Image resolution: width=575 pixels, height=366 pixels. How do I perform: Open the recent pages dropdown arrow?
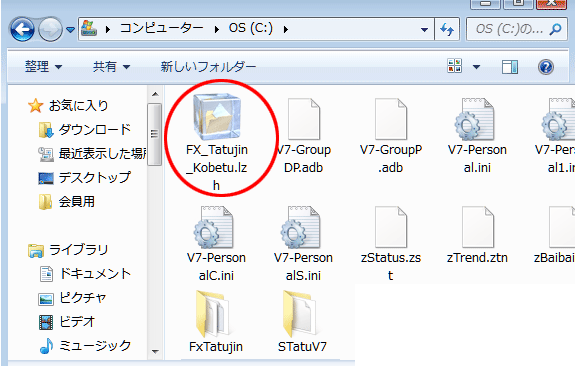point(70,29)
